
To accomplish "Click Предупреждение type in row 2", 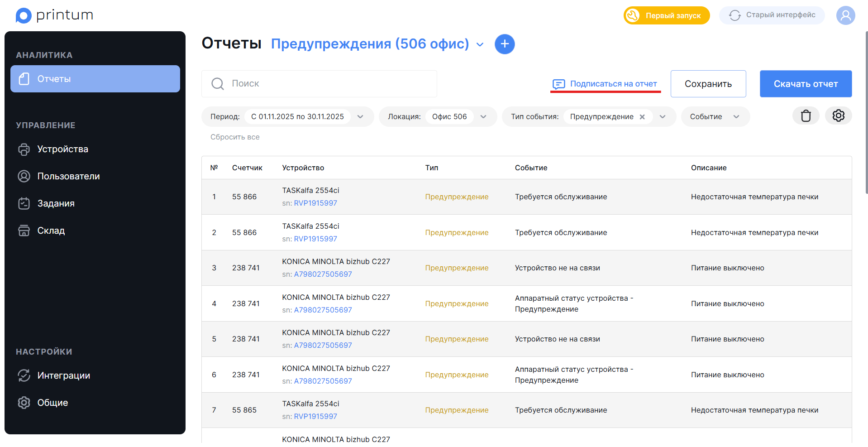I will [x=457, y=233].
